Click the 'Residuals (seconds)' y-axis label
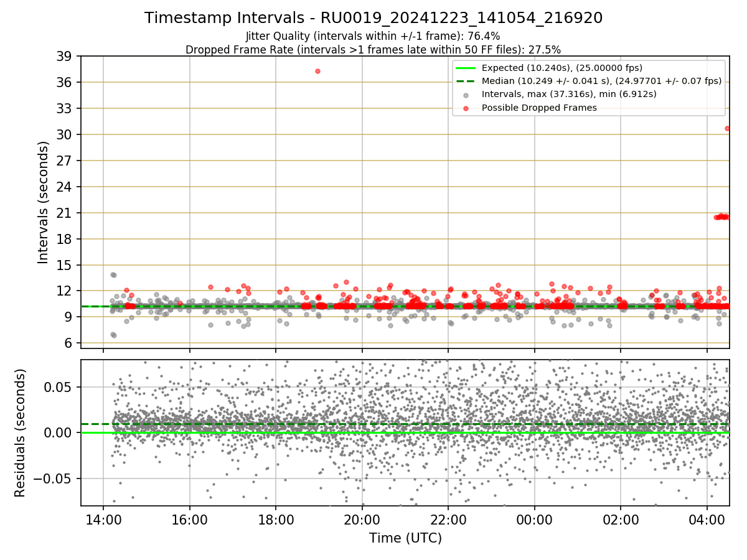This screenshot has width=747, height=560. (x=20, y=432)
